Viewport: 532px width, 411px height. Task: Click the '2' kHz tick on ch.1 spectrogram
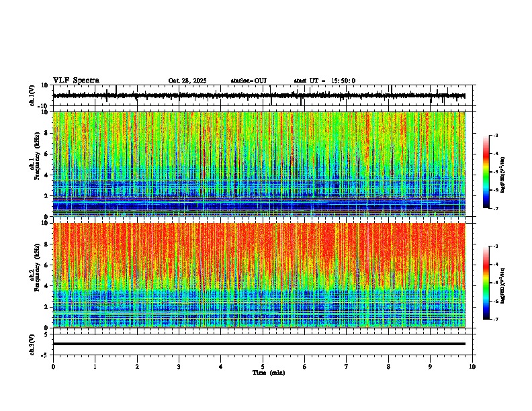point(47,195)
